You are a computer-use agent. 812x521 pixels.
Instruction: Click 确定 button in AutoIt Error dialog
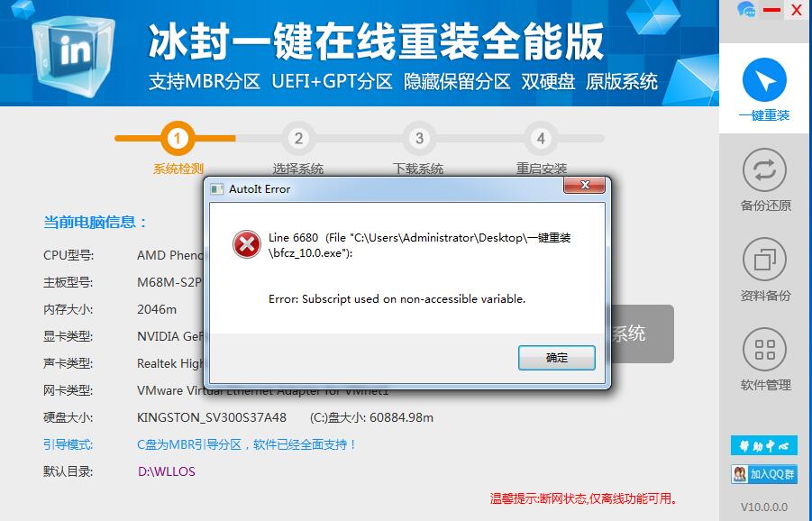tap(557, 357)
